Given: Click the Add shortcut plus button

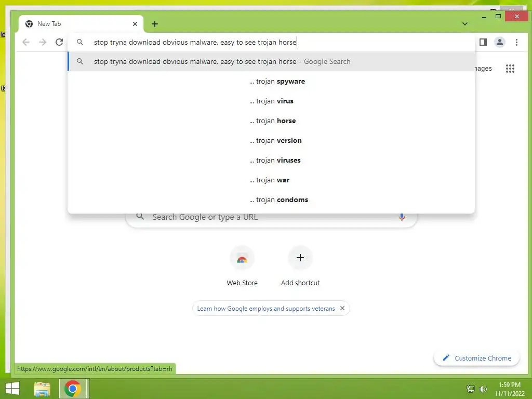Looking at the screenshot, I should (300, 258).
